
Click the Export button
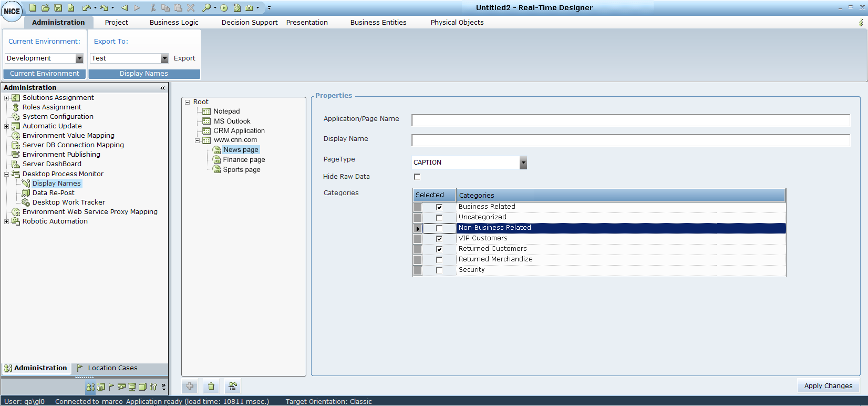coord(184,58)
